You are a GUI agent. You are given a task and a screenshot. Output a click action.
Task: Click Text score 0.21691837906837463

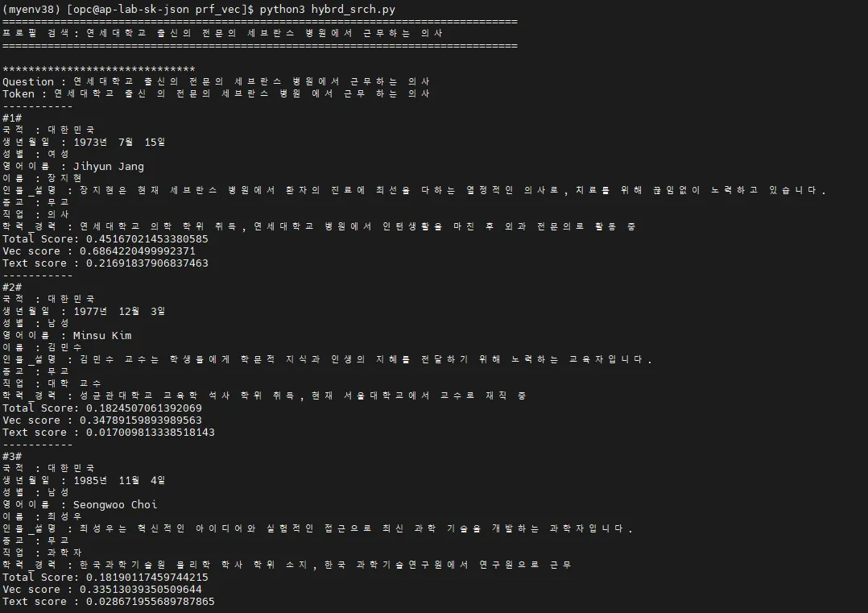coord(105,263)
